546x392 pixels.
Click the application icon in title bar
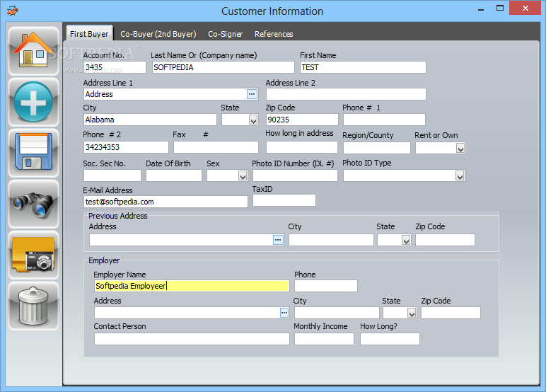[x=13, y=11]
